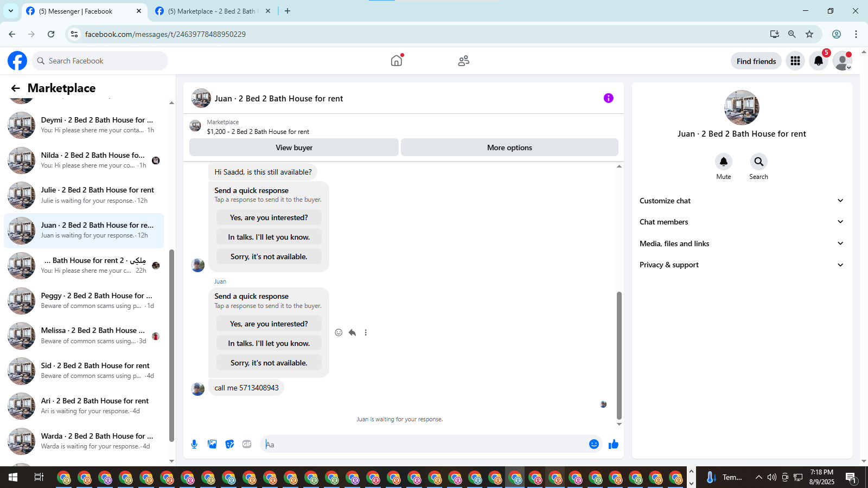The image size is (868, 488).
Task: Click the chat messages scrollbar
Action: pos(619,355)
